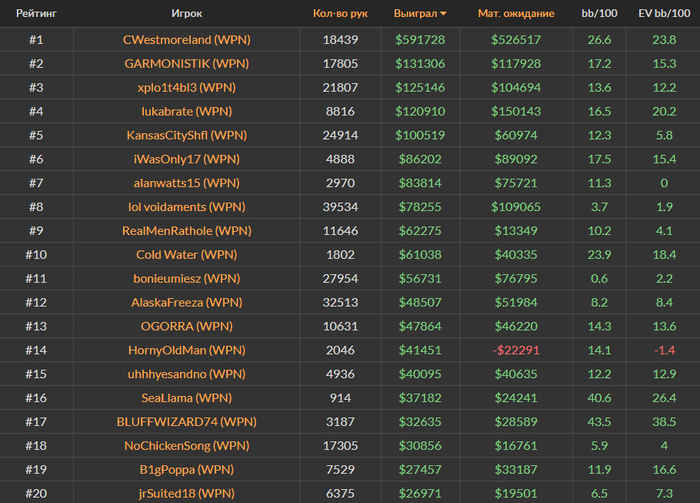Click the Игрок column header
Image resolution: width=700 pixels, height=503 pixels.
pyautogui.click(x=186, y=14)
